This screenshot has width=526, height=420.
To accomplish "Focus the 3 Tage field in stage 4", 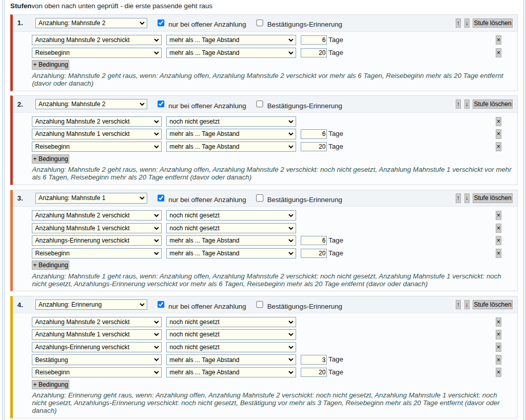I will 314,360.
